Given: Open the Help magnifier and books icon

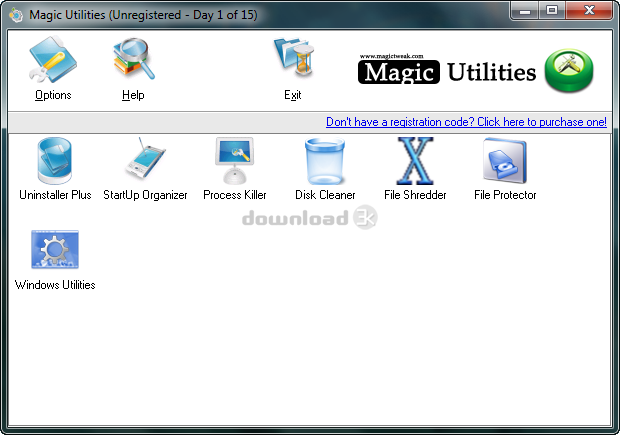Looking at the screenshot, I should tap(134, 59).
